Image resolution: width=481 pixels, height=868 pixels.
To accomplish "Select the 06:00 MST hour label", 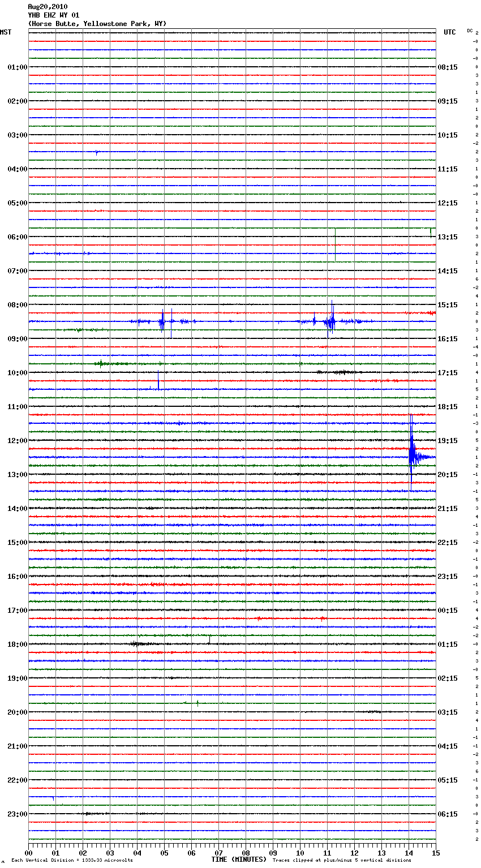I will coord(18,237).
